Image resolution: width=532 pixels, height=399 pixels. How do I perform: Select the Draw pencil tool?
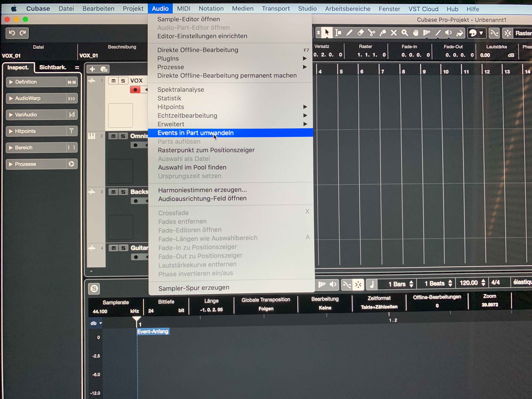349,33
